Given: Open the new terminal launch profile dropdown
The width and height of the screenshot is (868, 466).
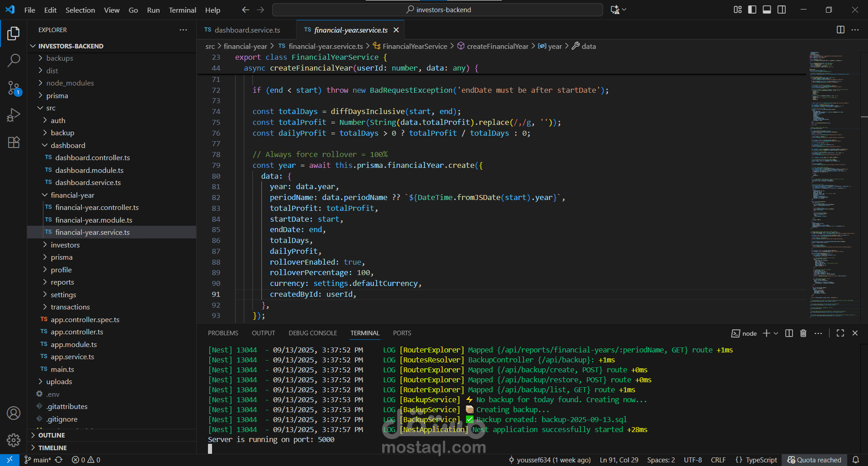Looking at the screenshot, I should [x=776, y=333].
